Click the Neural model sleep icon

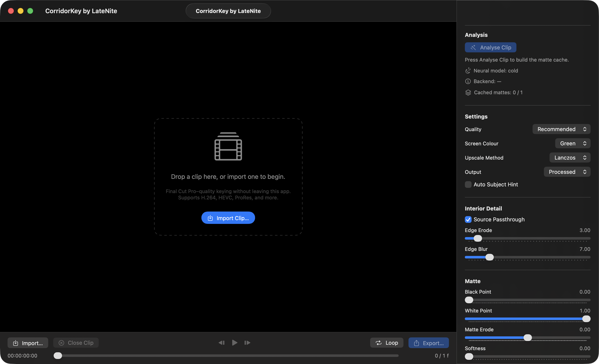point(468,71)
